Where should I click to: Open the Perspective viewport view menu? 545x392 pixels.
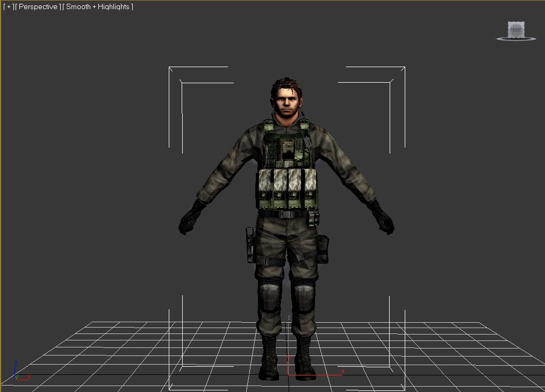[38, 6]
